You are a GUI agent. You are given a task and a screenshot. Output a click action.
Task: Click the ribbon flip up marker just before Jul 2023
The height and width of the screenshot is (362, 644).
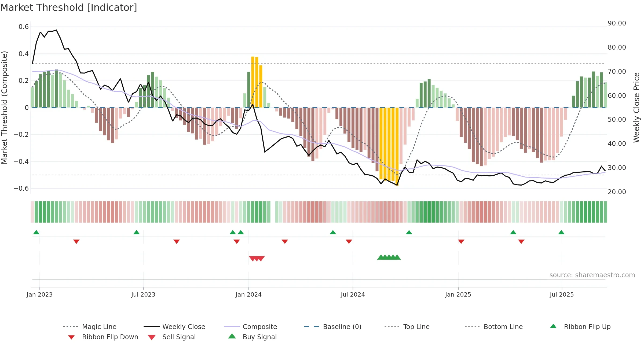point(136,232)
